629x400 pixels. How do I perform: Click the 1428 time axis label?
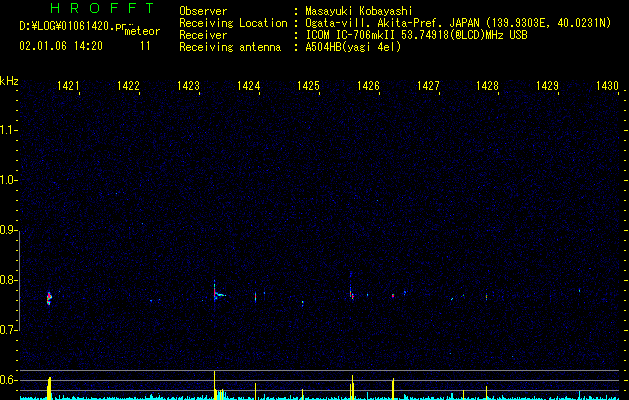tap(487, 86)
